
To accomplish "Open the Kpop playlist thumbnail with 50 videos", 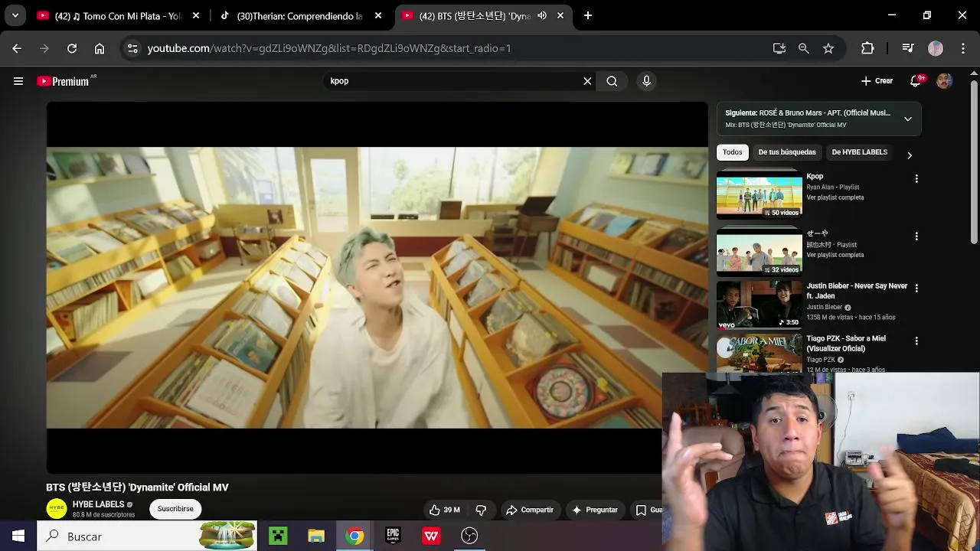I will pyautogui.click(x=759, y=195).
